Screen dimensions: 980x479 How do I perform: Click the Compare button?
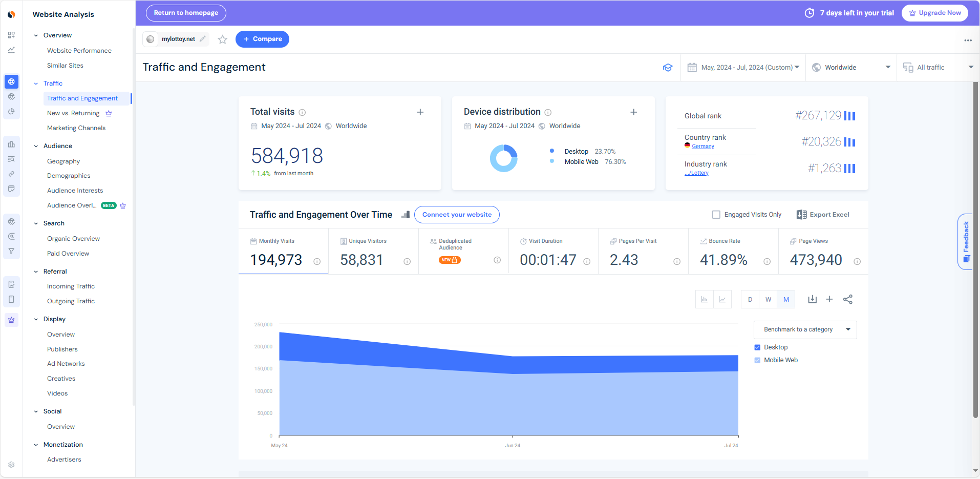pyautogui.click(x=262, y=39)
